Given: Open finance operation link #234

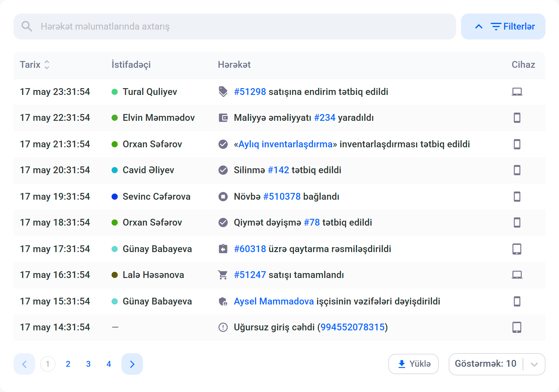Looking at the screenshot, I should (324, 118).
